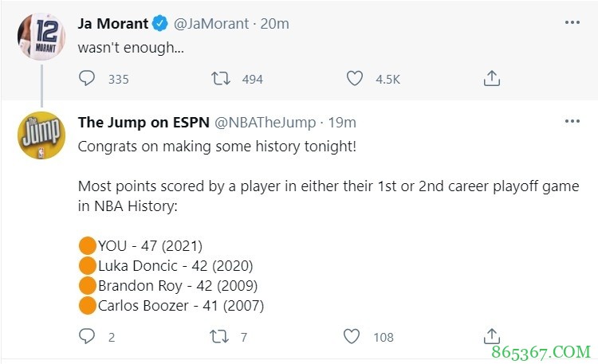This screenshot has height=364, width=598.
Task: Open more options on Ja Morant's tweet
Action: point(572,23)
